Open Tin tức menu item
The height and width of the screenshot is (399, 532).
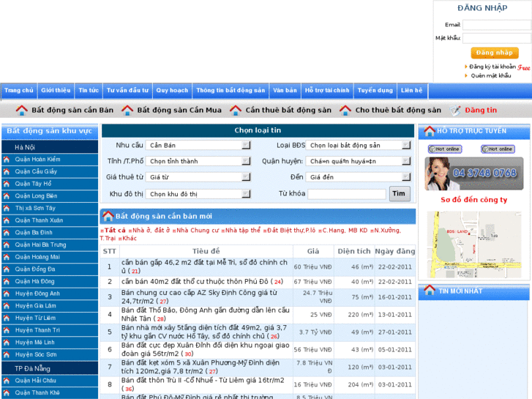89,90
